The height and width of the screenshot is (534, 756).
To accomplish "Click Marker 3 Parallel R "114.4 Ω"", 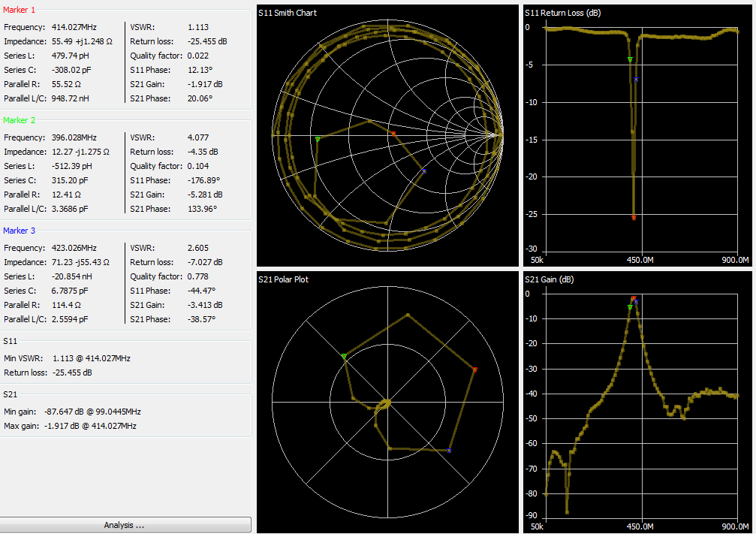I will coord(66,305).
